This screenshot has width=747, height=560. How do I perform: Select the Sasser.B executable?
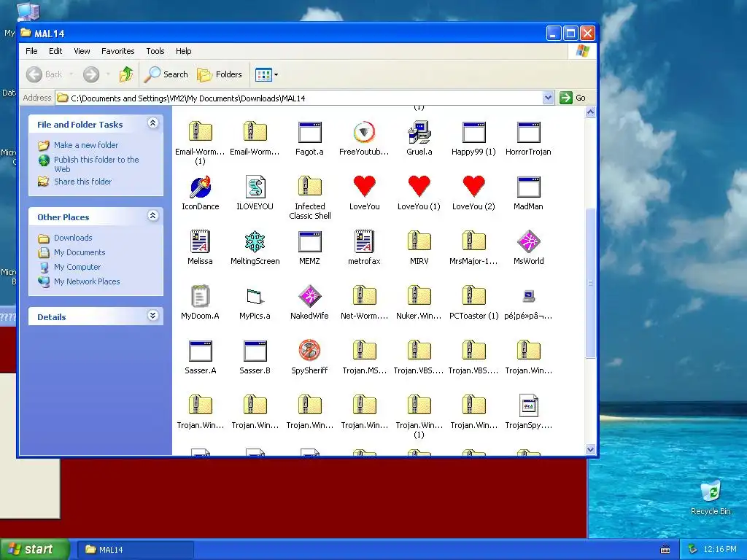pyautogui.click(x=255, y=351)
